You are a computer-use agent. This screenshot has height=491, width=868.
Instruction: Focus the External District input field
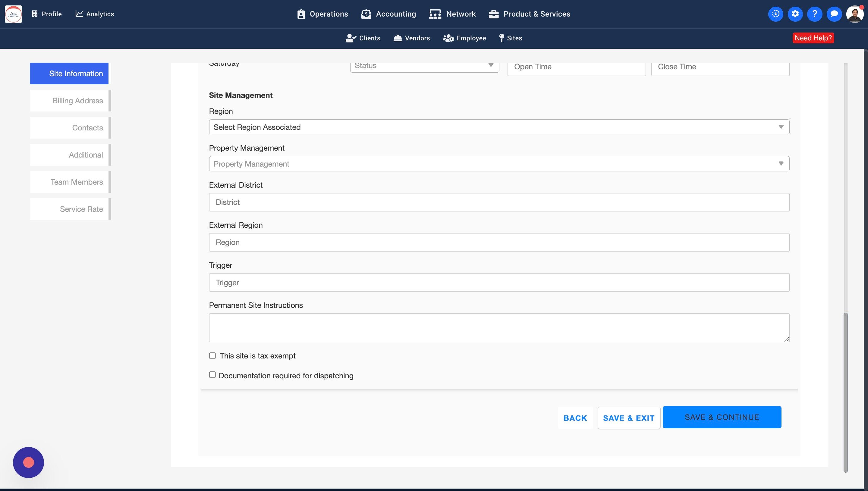498,202
